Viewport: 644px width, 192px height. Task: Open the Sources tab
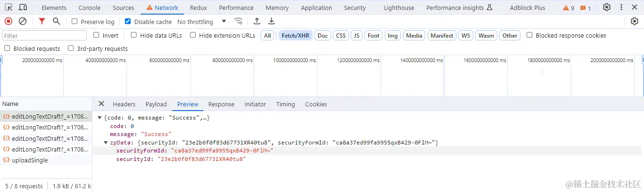pos(124,8)
